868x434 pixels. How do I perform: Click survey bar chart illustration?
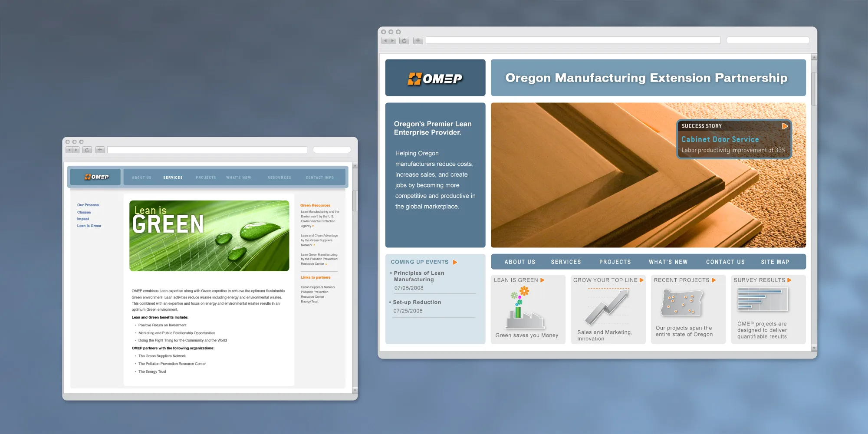[x=763, y=300]
